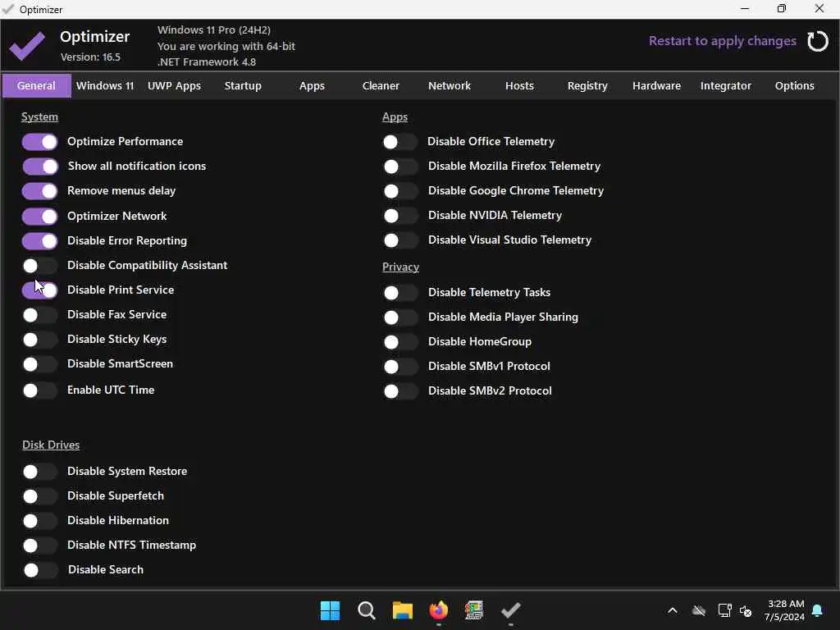Click the muted volume tray icon
This screenshot has width=840, height=630.
745,610
